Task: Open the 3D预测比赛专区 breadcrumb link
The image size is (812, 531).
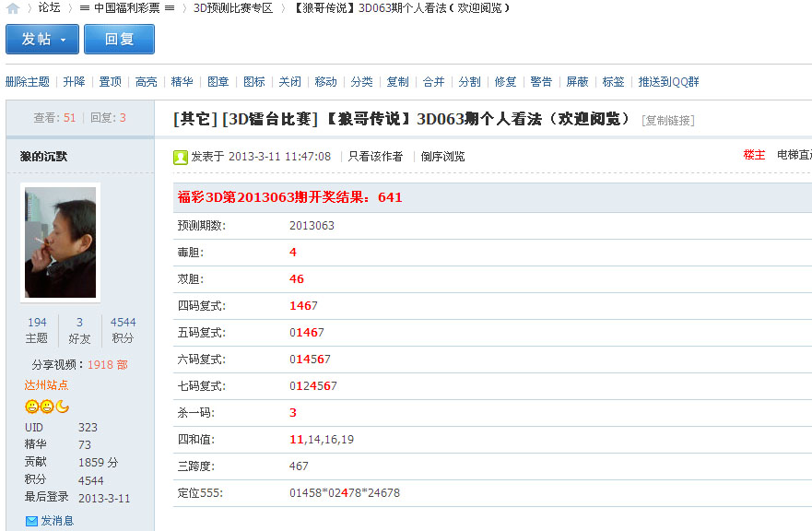Action: coord(233,7)
